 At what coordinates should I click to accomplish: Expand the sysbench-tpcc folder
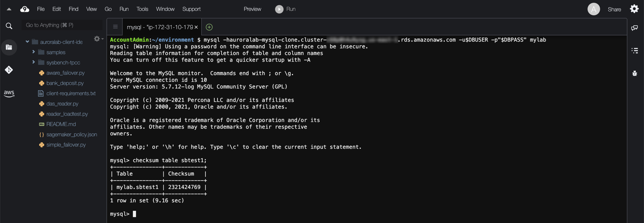(34, 63)
